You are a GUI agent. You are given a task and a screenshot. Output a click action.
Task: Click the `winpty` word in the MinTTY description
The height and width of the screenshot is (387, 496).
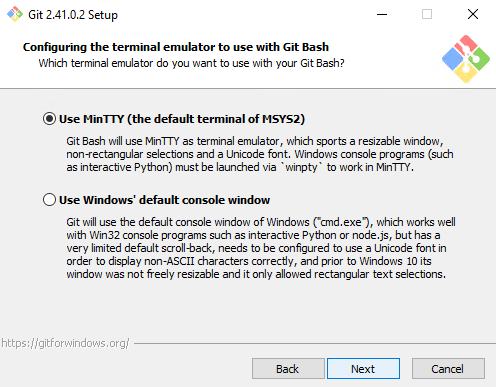[x=301, y=167]
